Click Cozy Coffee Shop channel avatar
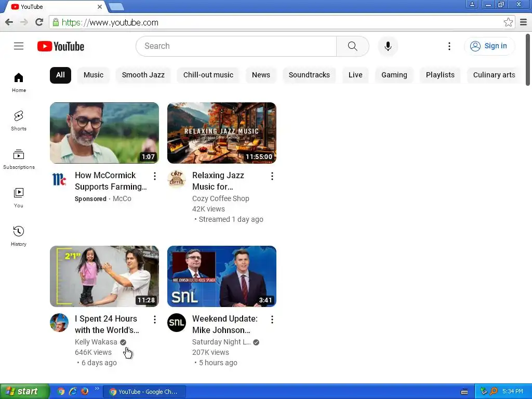 pos(177,179)
